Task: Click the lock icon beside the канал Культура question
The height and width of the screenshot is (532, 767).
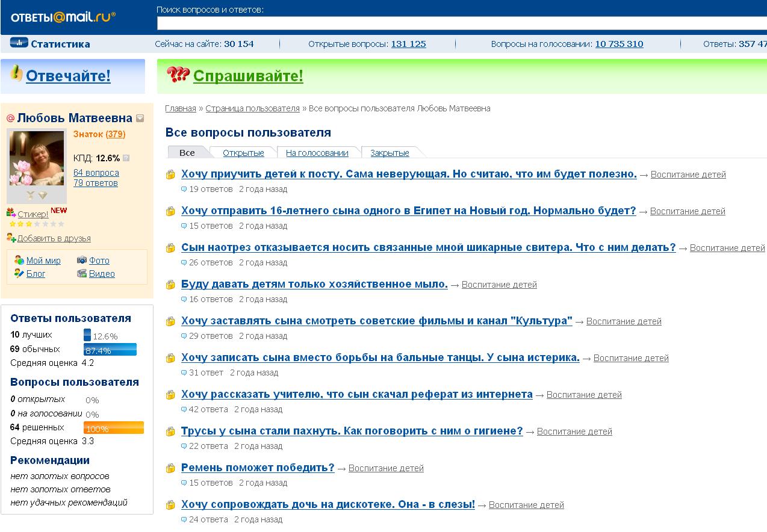Action: 170,321
